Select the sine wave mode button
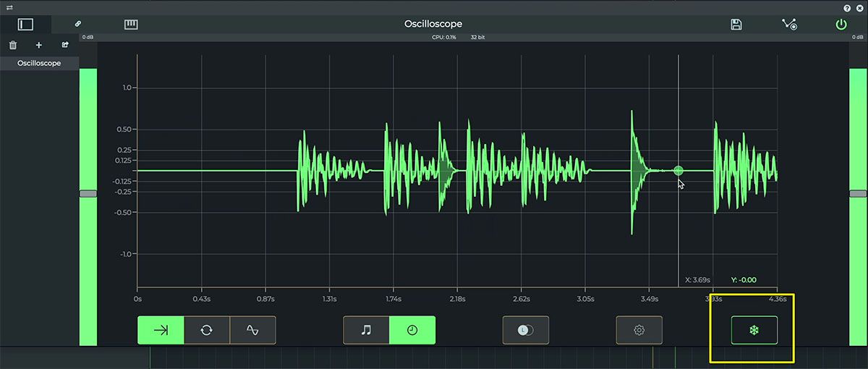This screenshot has height=369, width=868. pyautogui.click(x=252, y=330)
